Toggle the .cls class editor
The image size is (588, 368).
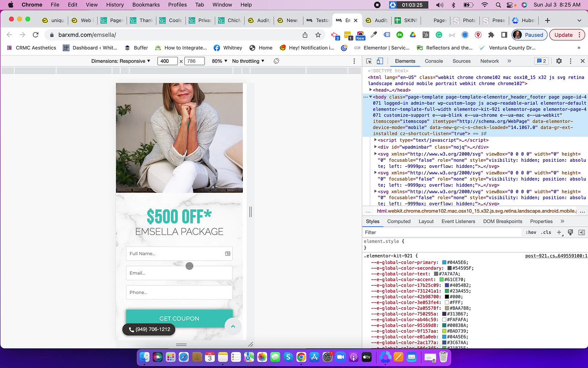point(546,232)
